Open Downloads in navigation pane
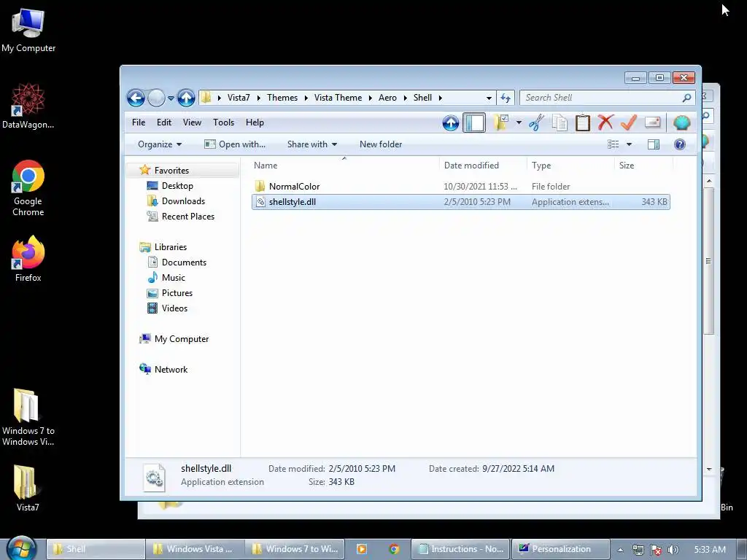This screenshot has height=560, width=747. click(x=183, y=201)
